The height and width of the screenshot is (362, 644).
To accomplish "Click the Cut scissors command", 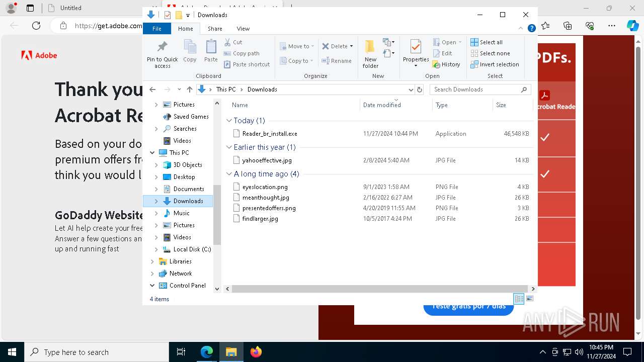I will (233, 42).
